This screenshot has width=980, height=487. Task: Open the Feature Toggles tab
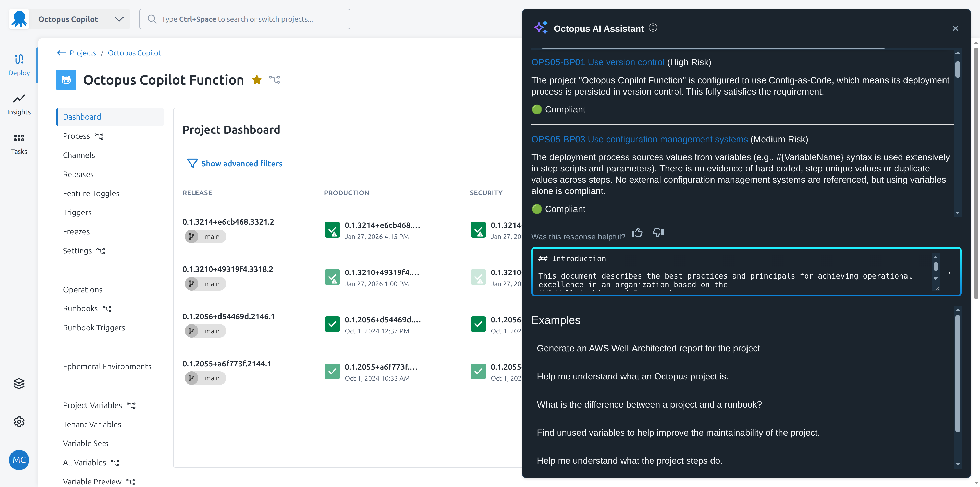(x=91, y=193)
